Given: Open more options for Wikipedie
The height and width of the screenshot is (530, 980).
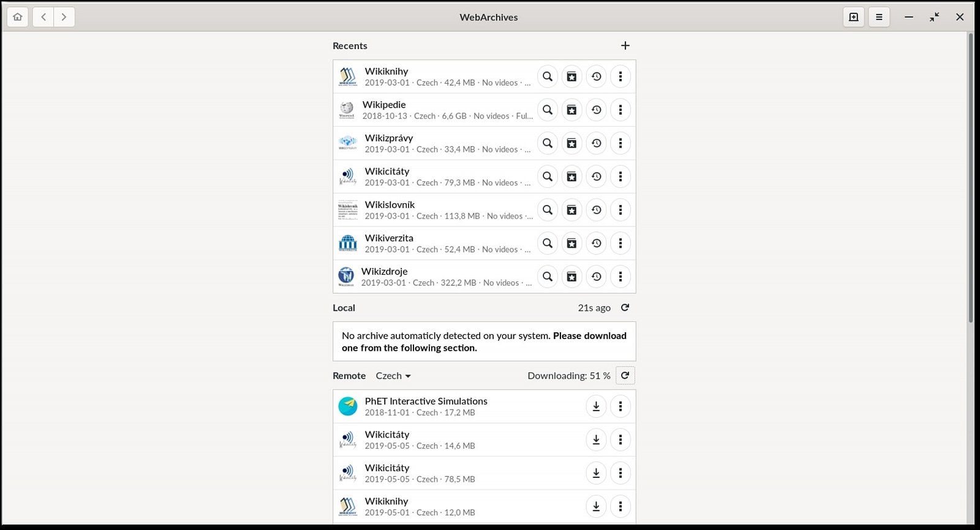Looking at the screenshot, I should coord(620,110).
